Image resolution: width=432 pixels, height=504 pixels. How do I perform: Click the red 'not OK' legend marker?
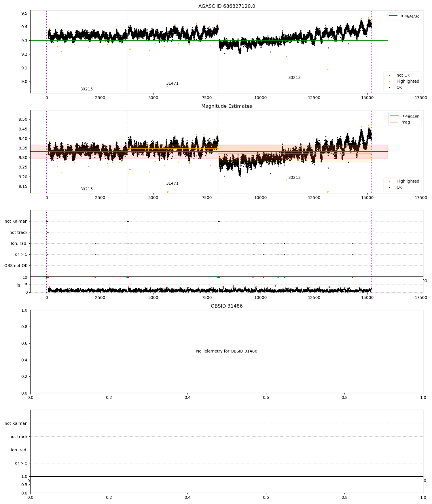(390, 75)
